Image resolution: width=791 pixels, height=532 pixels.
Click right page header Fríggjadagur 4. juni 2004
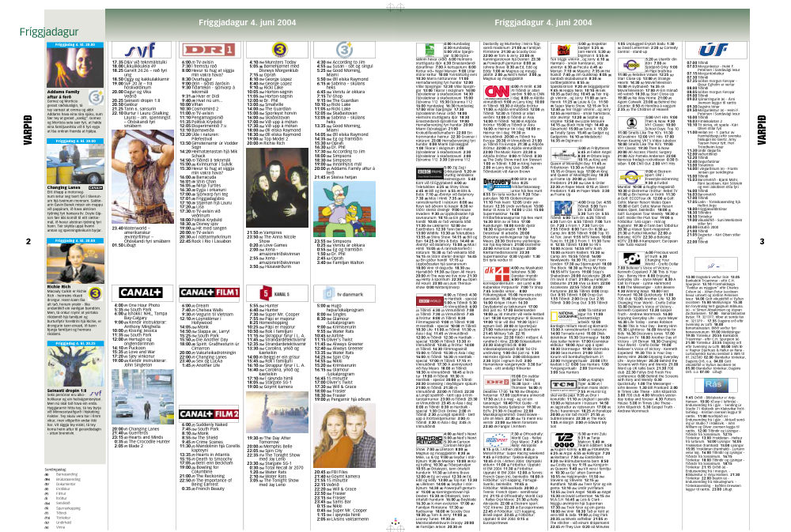543,22
